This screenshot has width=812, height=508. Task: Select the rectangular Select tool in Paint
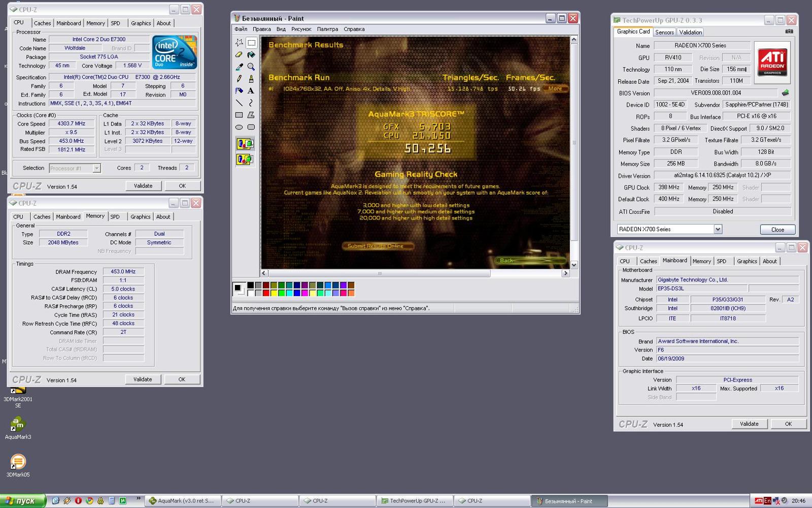click(x=251, y=43)
